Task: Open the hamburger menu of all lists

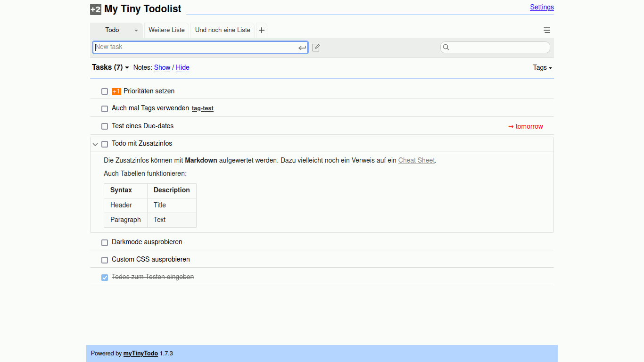Action: point(547,30)
